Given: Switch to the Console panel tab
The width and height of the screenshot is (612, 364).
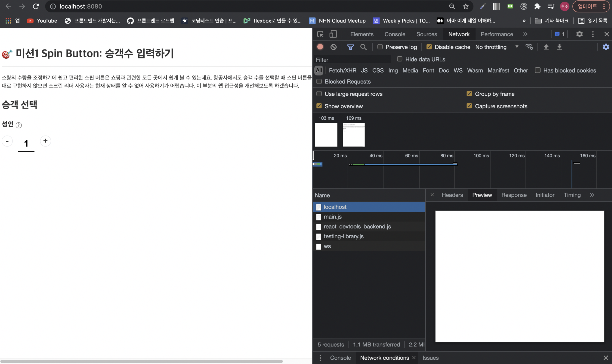Looking at the screenshot, I should click(x=395, y=34).
